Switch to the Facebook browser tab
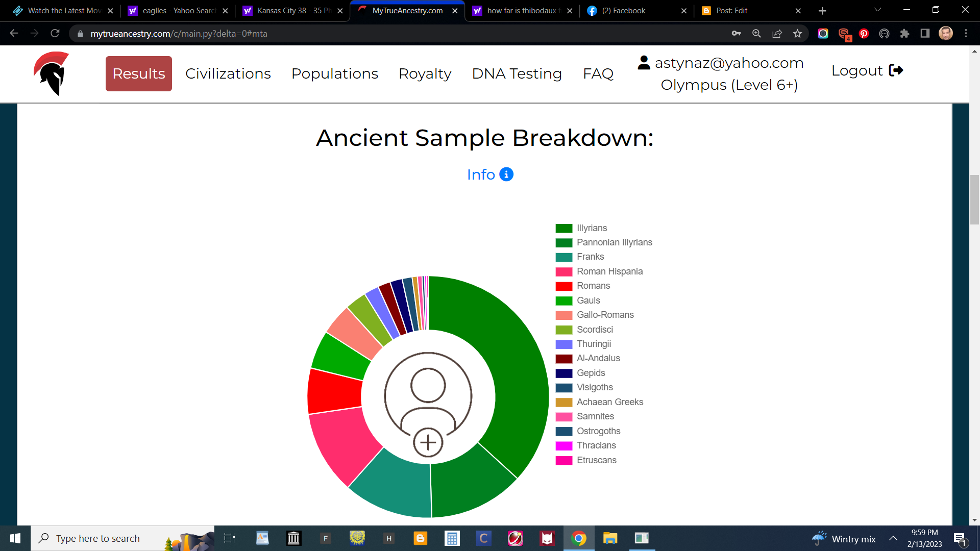 click(624, 11)
